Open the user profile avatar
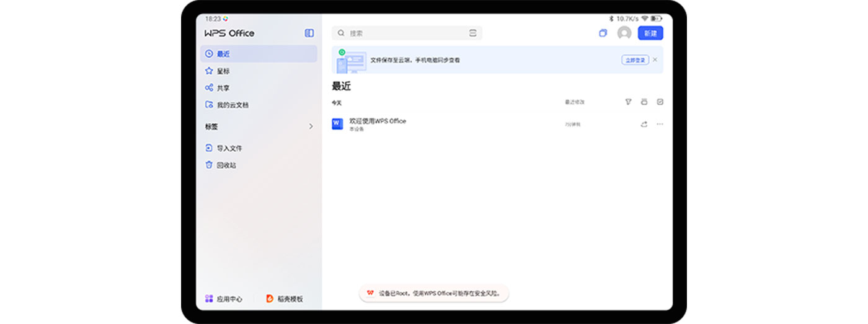 [624, 33]
